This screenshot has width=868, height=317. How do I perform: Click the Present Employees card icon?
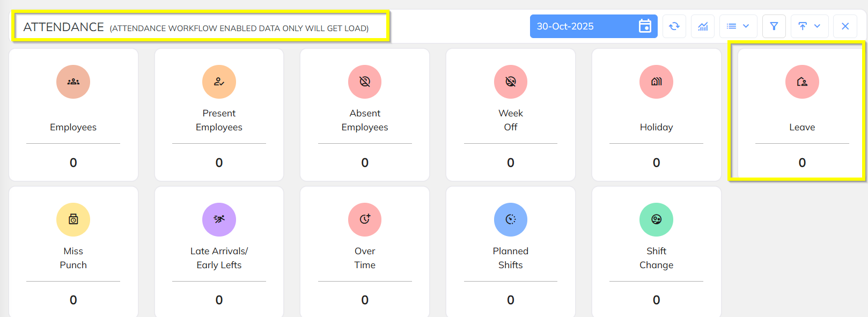pyautogui.click(x=219, y=82)
